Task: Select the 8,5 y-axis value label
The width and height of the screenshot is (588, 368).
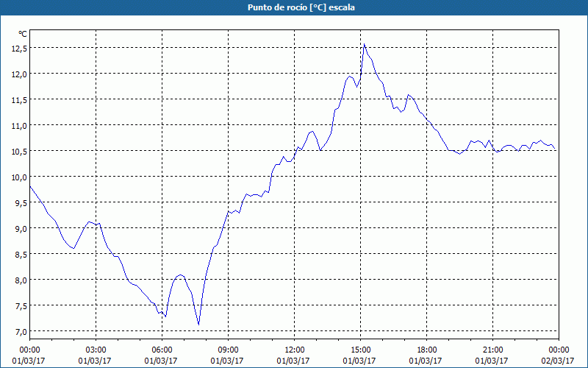Action: tap(21, 255)
